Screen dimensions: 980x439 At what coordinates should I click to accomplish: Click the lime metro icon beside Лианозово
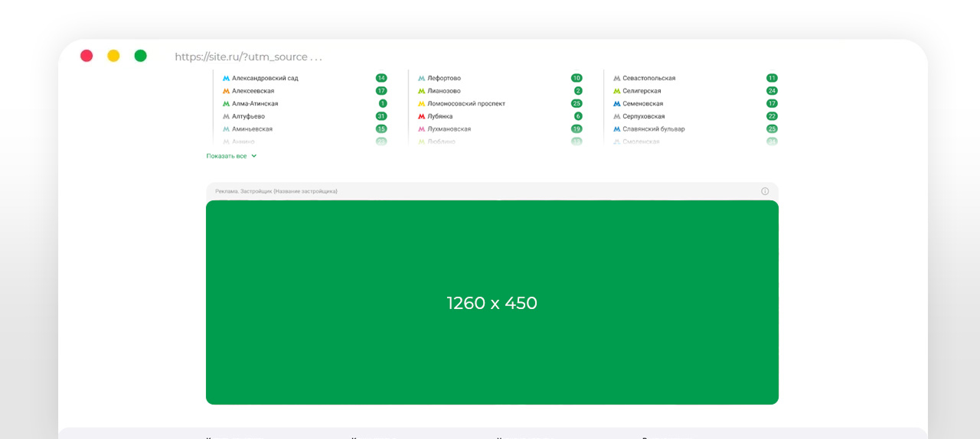click(421, 91)
